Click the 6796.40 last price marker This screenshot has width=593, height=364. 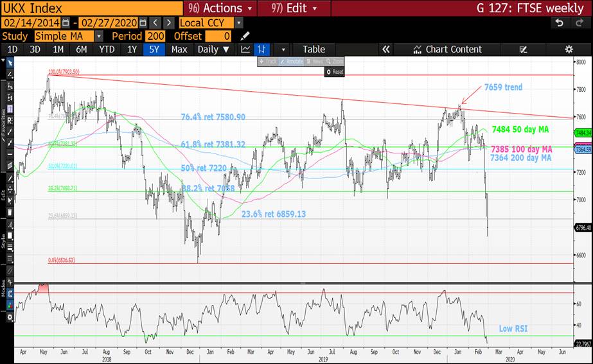(583, 227)
